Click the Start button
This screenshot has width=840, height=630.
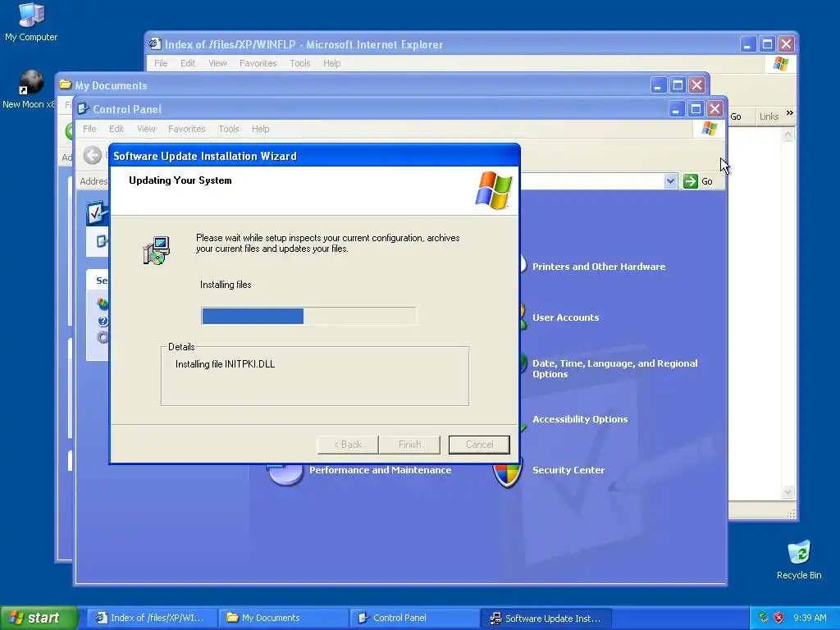pos(39,618)
